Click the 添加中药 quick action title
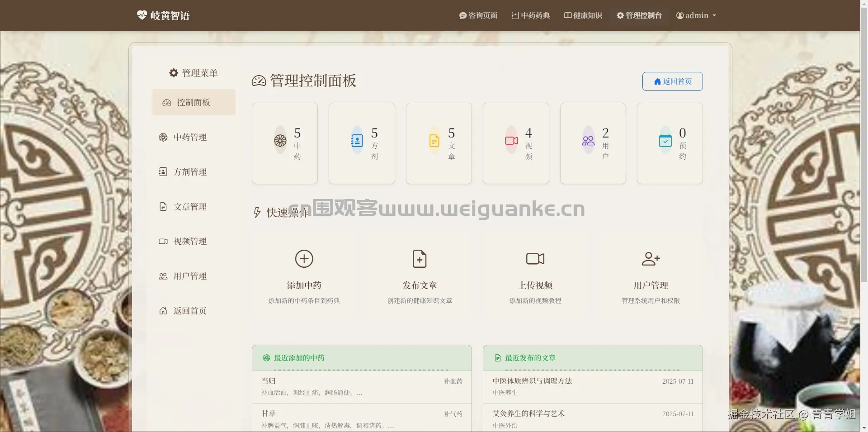Screen dimensions: 868x432 (x=304, y=285)
